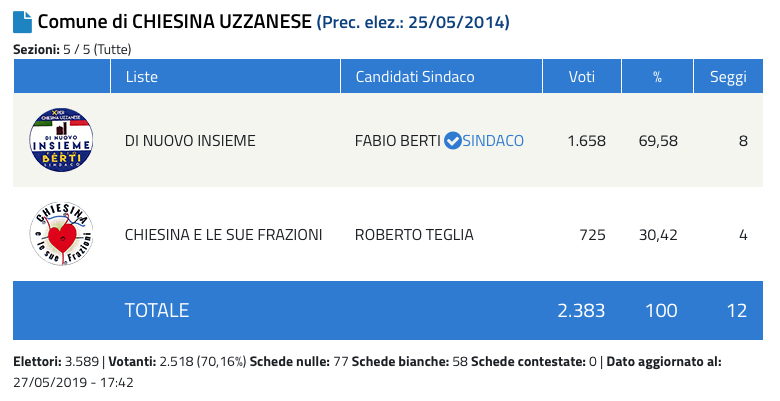The width and height of the screenshot is (780, 401).
Task: Sort by the Voti column header
Action: point(582,76)
